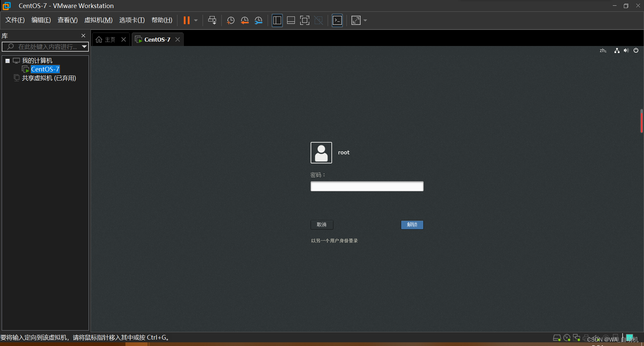This screenshot has width=644, height=346.
Task: Click the root user avatar
Action: click(x=321, y=153)
